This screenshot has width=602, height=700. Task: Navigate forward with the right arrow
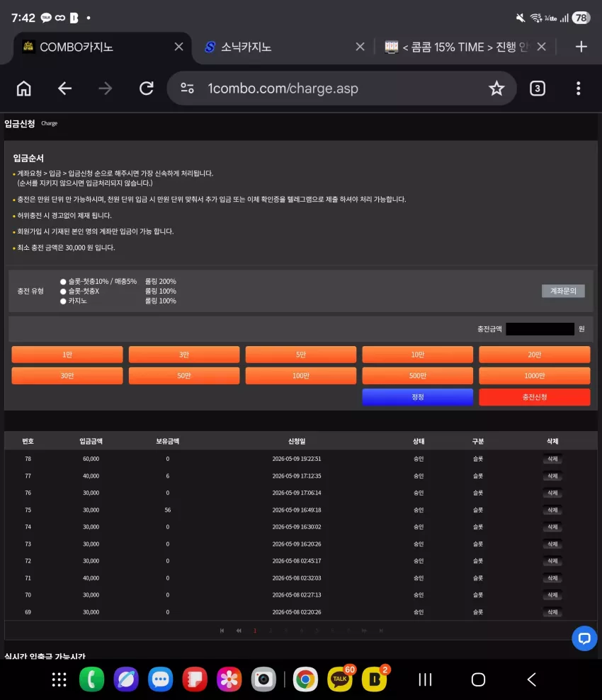[x=106, y=88]
